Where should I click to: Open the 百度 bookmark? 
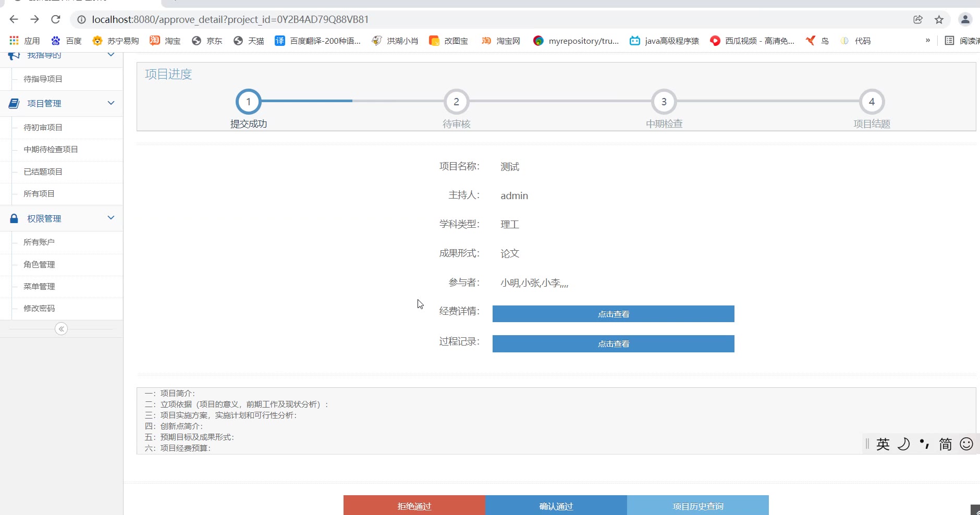66,41
